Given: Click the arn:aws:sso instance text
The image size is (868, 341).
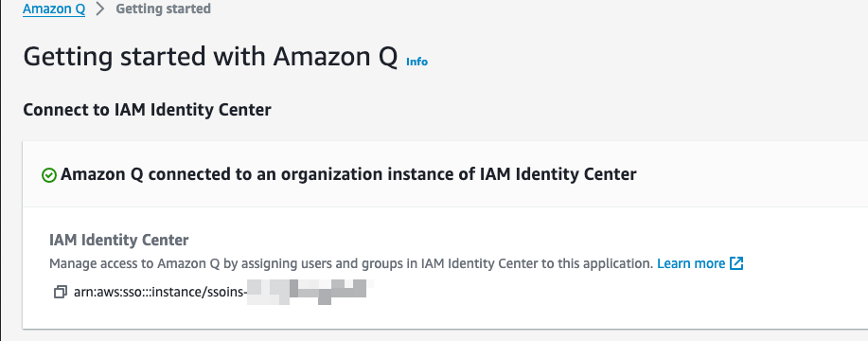Looking at the screenshot, I should pos(159,292).
